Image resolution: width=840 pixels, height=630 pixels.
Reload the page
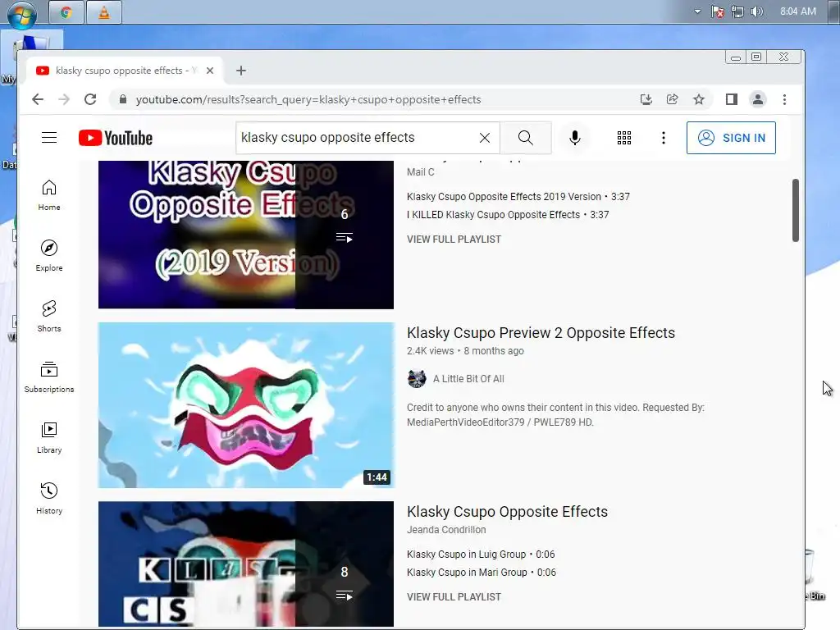(90, 99)
